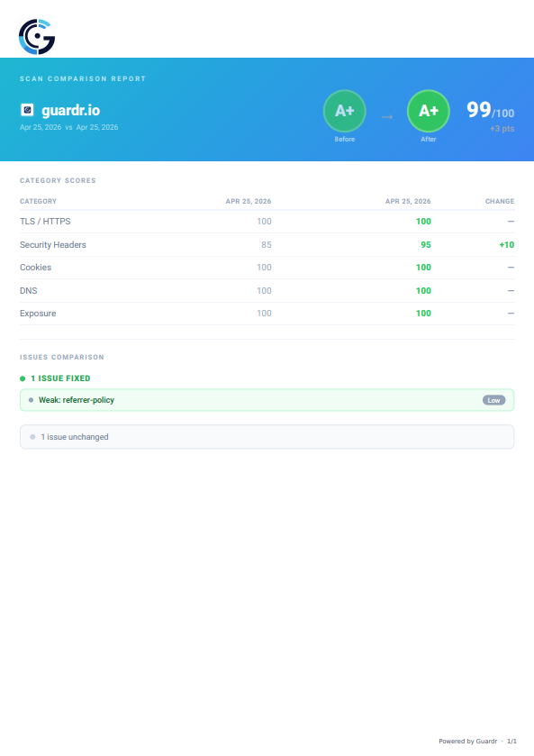Select the Cookies row label

point(36,267)
